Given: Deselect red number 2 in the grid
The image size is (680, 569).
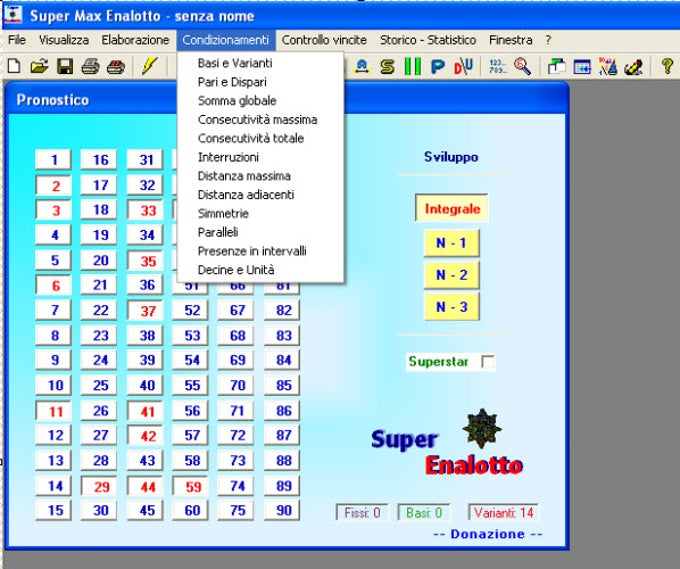Looking at the screenshot, I should (53, 186).
